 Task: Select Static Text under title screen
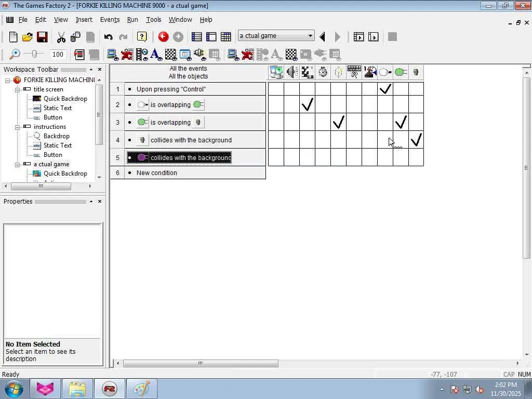[x=57, y=108]
